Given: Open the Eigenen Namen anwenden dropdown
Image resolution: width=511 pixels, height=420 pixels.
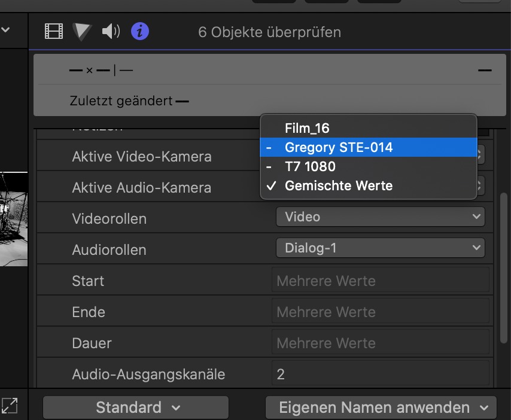Looking at the screenshot, I should pos(381,407).
